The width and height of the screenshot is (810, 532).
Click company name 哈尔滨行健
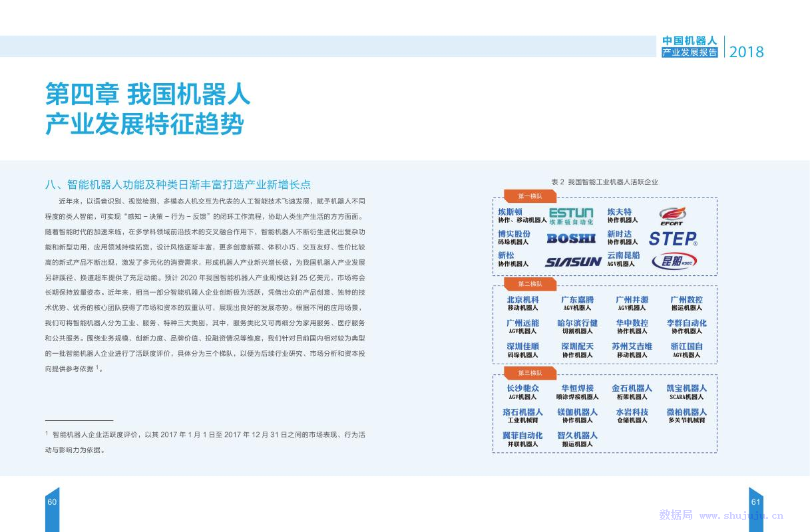click(x=578, y=323)
